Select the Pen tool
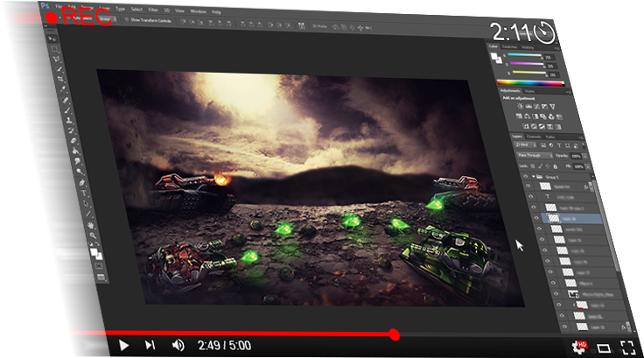This screenshot has width=644, height=358. click(82, 182)
